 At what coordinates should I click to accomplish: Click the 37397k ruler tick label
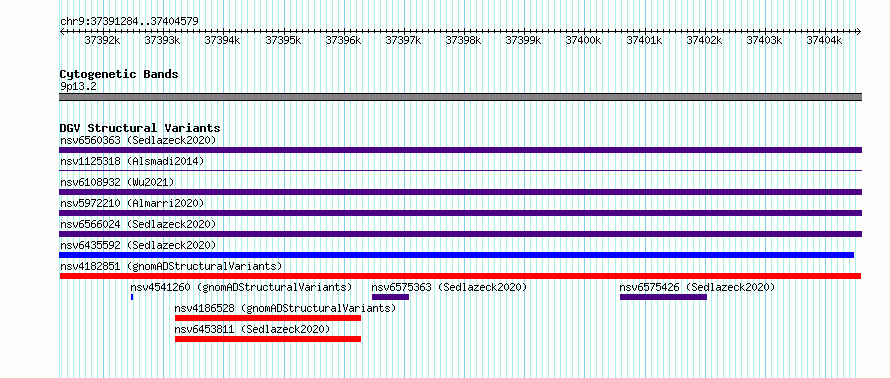pos(404,40)
